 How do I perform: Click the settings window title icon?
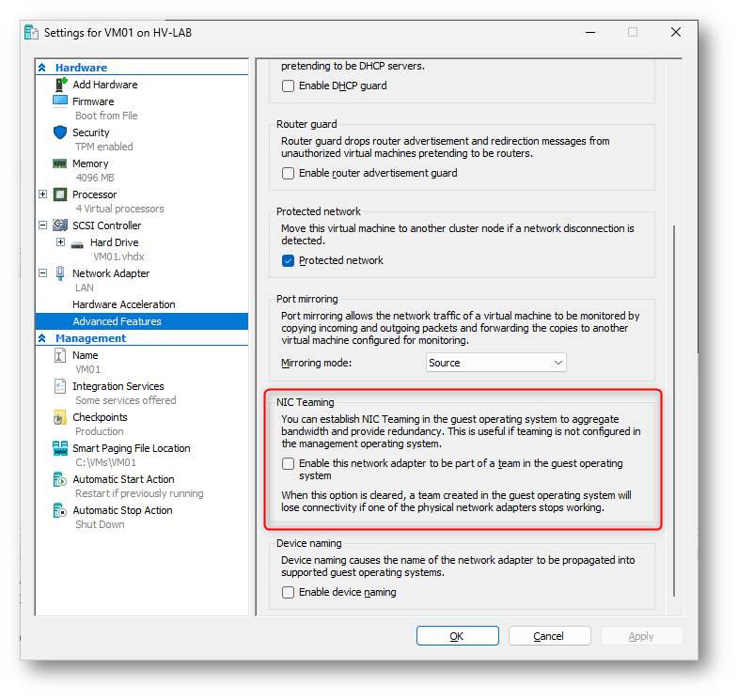click(x=31, y=33)
